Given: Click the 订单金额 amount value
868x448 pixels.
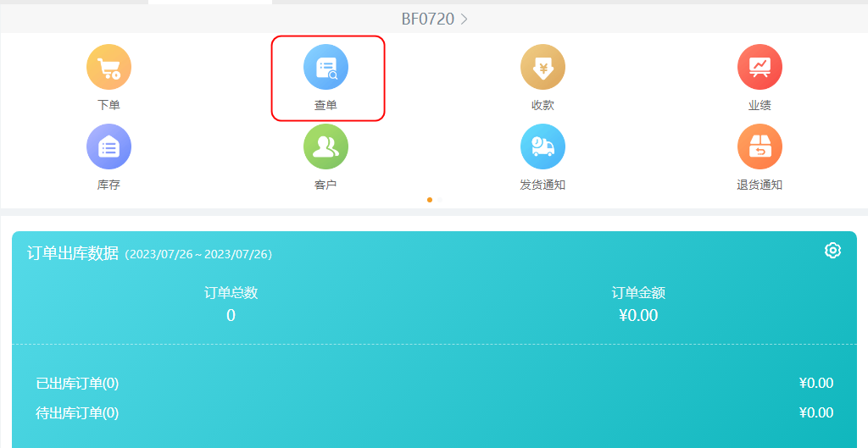Looking at the screenshot, I should 638,316.
